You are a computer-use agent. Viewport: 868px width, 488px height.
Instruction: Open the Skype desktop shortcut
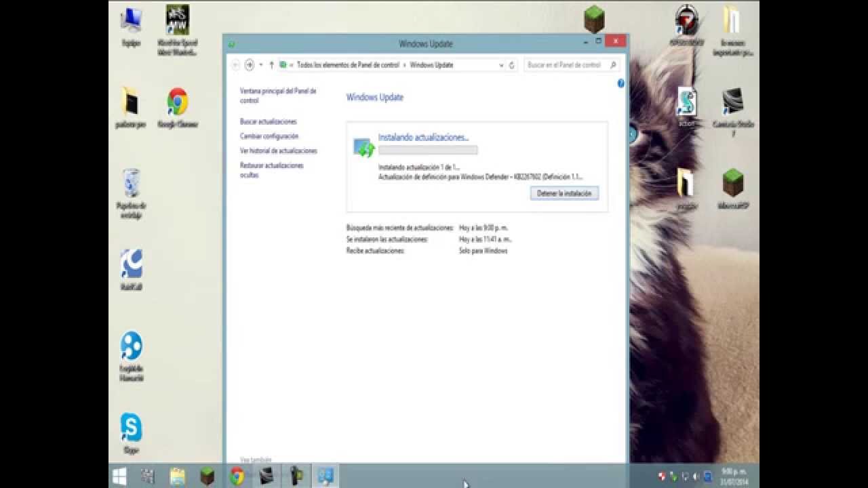coord(131,432)
